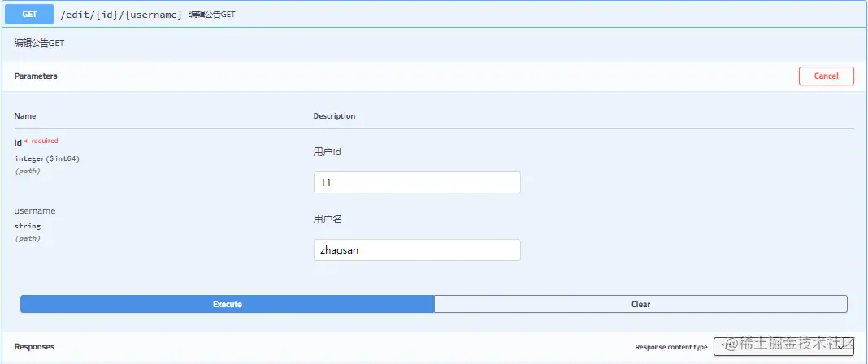Click the username parameter name
868x364 pixels.
click(35, 210)
